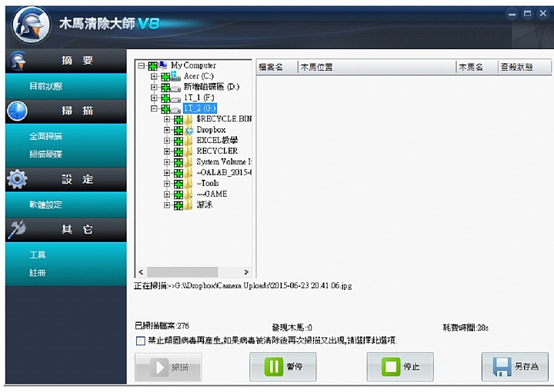Expand the ~OALAB_2015 folder node
554x392 pixels.
pyautogui.click(x=167, y=173)
